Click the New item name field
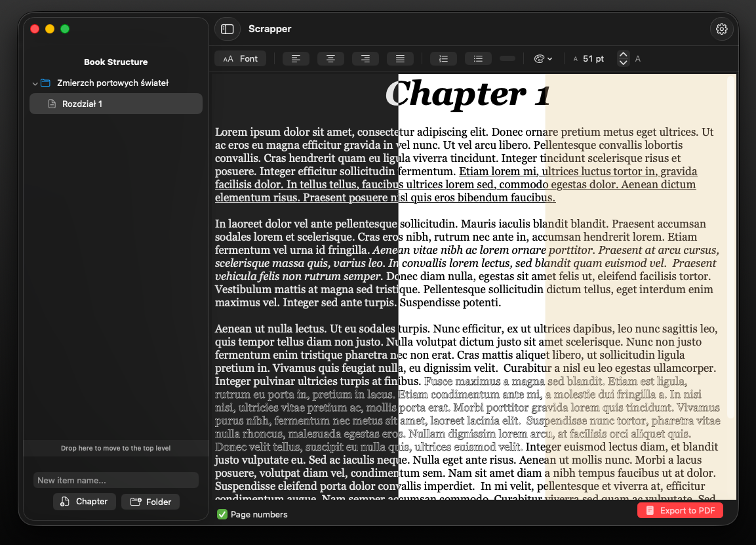Image resolution: width=756 pixels, height=545 pixels. point(115,480)
